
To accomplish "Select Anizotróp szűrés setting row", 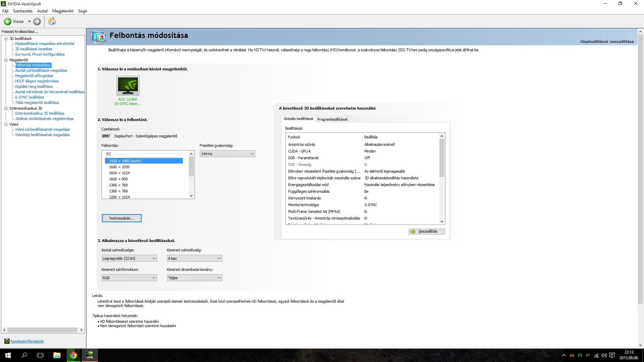I will (362, 144).
